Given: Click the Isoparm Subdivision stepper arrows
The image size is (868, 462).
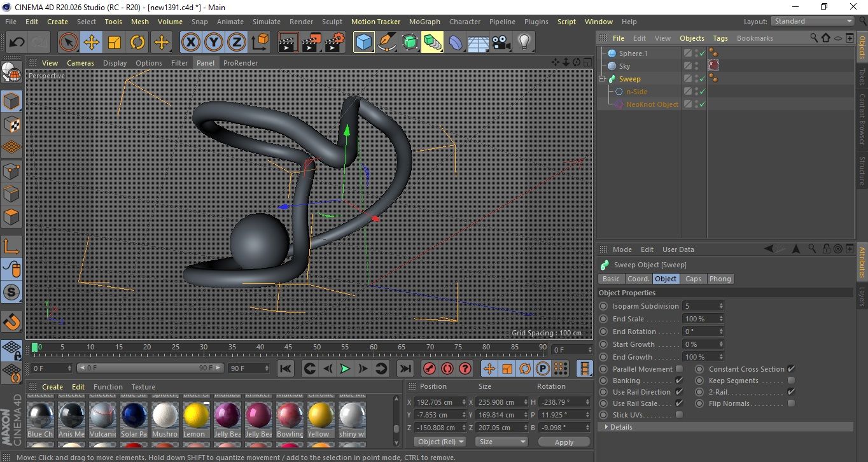Looking at the screenshot, I should 721,306.
